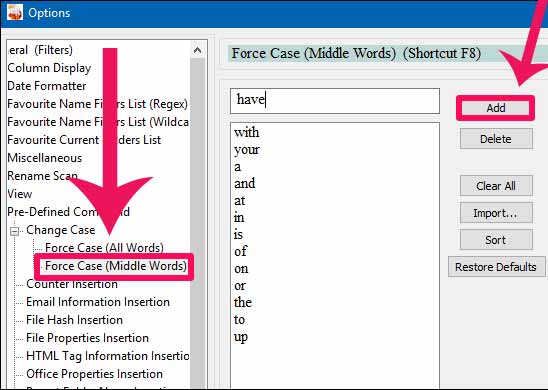
Task: Select the word 'and' in the list
Action: coord(245,183)
